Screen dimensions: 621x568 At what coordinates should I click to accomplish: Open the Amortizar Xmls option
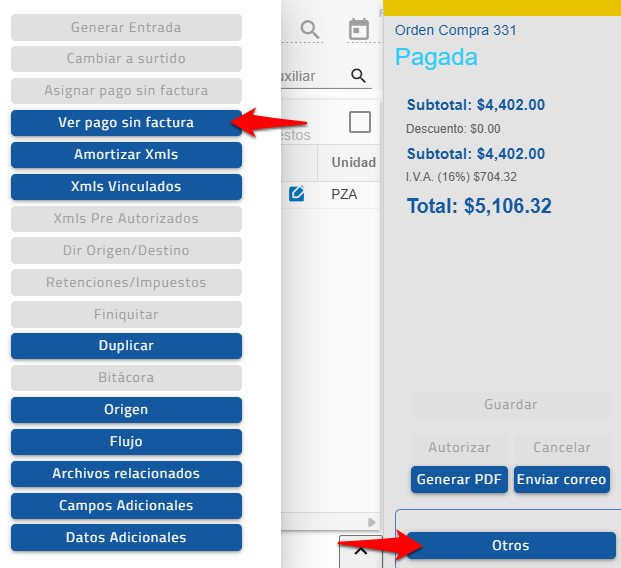[126, 155]
